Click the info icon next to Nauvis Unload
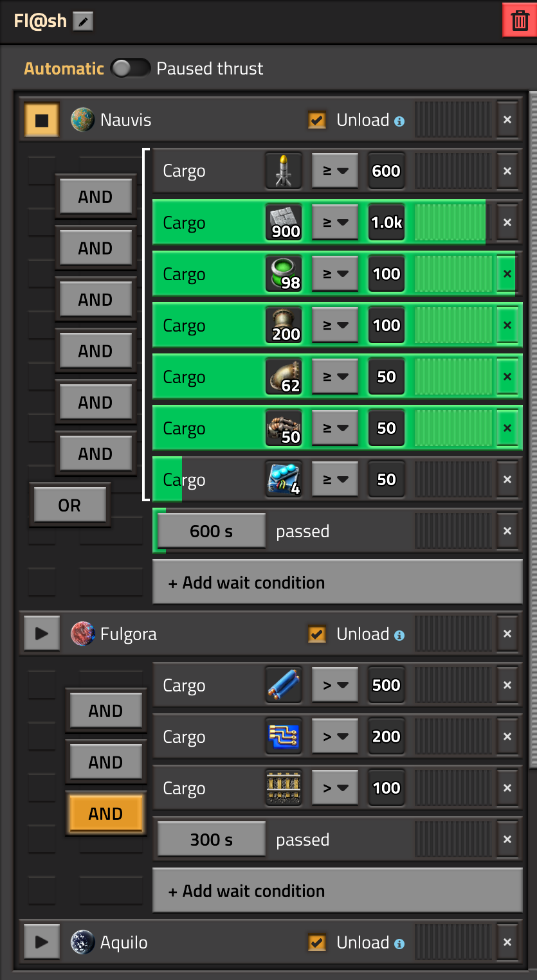This screenshot has height=980, width=537. (x=399, y=121)
